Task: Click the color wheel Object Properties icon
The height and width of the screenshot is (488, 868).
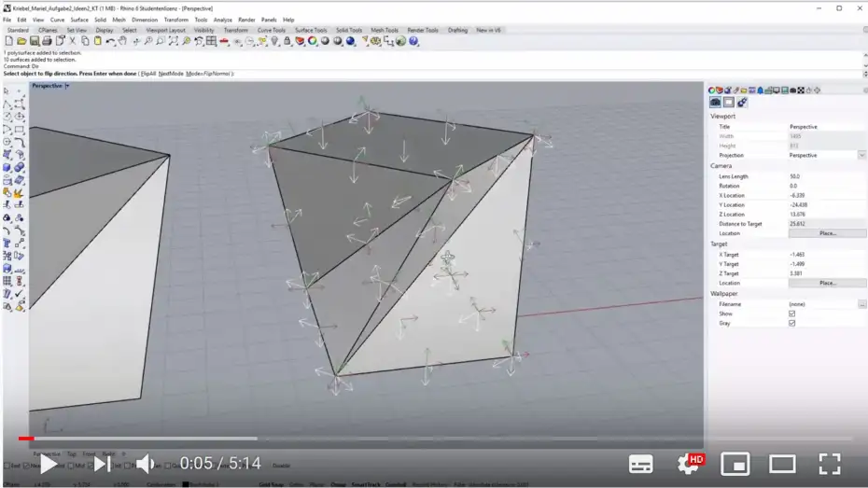Action: [313, 41]
